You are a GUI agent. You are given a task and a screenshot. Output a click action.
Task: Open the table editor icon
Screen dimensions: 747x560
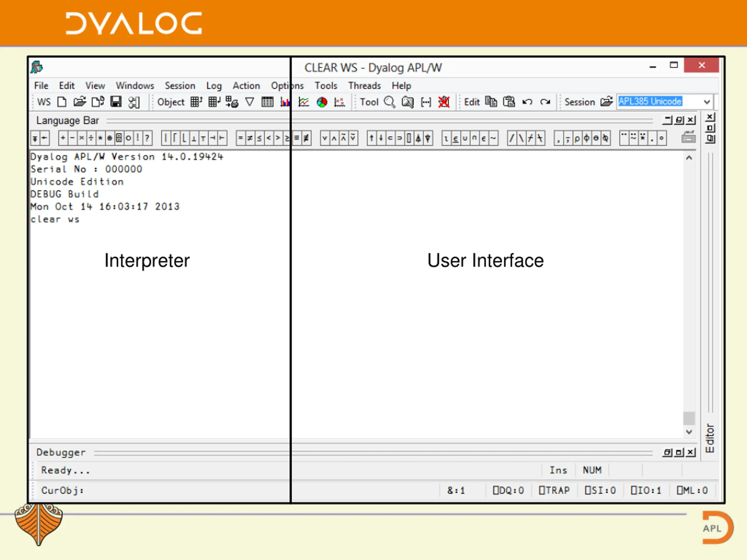pos(268,101)
